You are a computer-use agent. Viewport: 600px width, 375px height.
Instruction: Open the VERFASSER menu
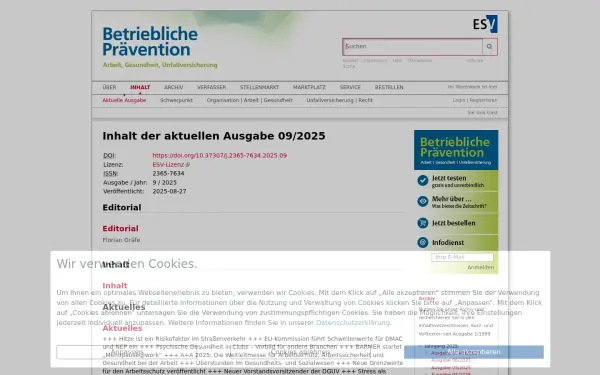click(212, 87)
